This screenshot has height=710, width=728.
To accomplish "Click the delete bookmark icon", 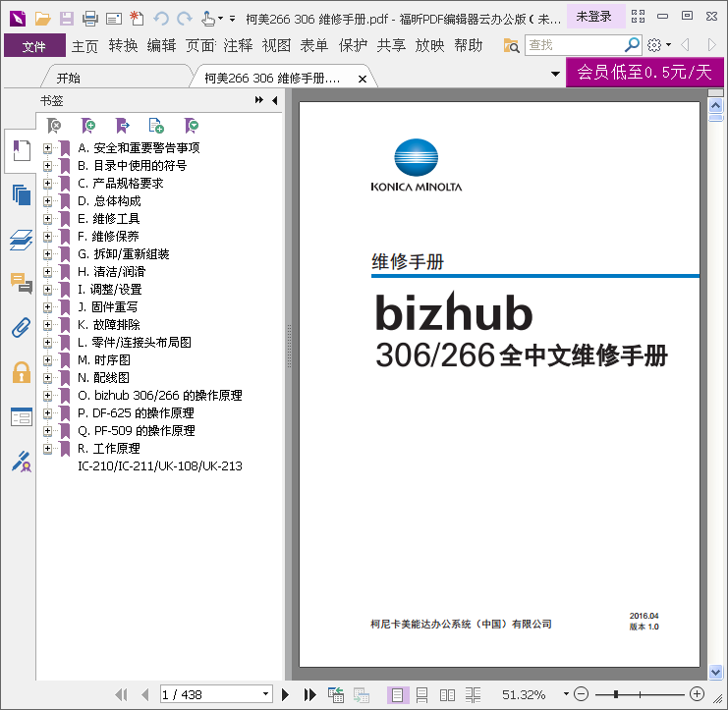I will click(54, 126).
